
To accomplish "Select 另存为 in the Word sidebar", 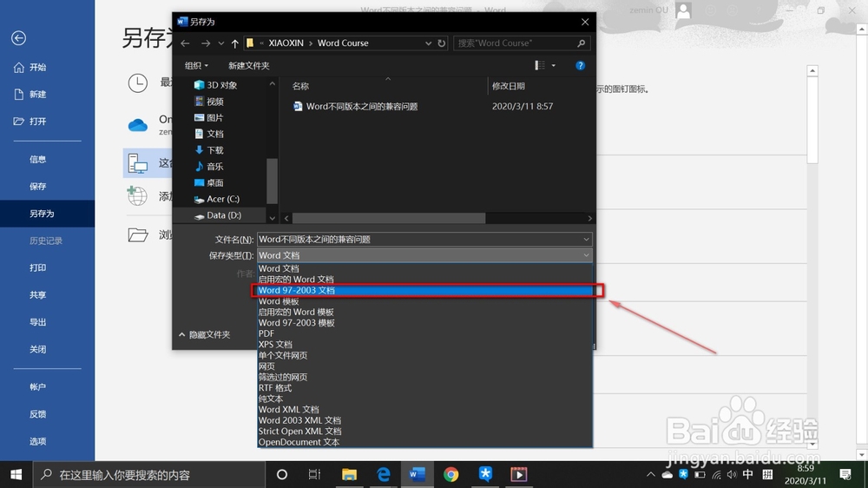I will (x=47, y=214).
